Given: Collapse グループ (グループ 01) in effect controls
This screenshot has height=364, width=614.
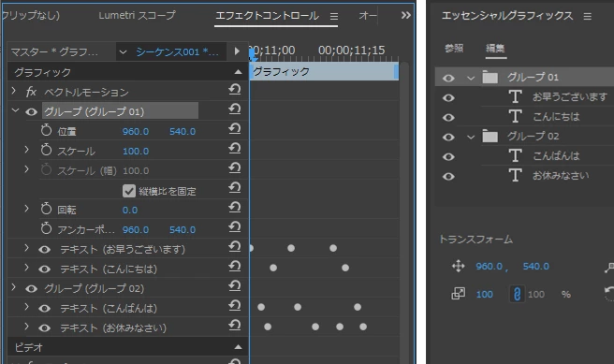Looking at the screenshot, I should coord(15,110).
